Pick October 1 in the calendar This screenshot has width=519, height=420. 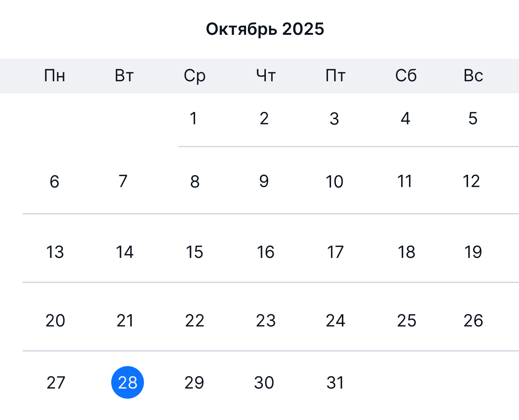[193, 119]
